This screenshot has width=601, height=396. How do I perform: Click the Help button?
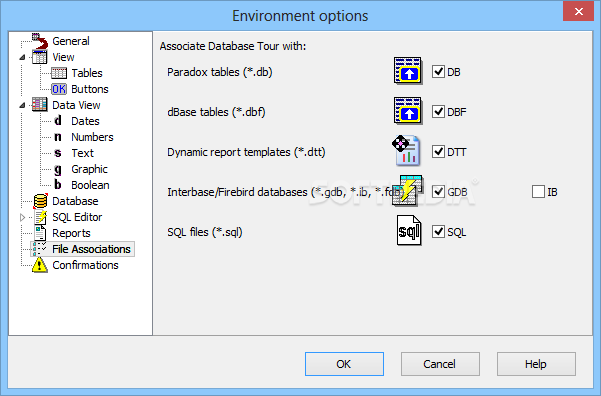536,364
